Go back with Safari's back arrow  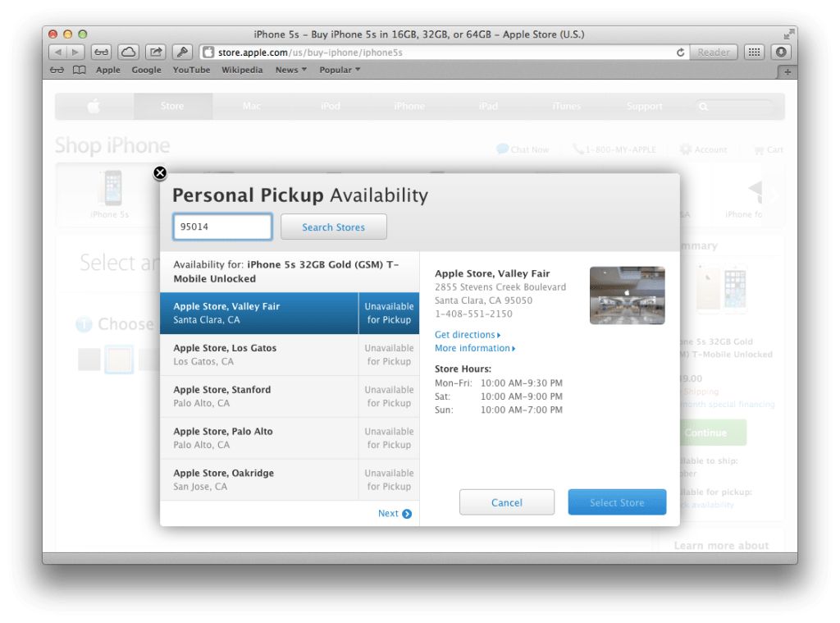[58, 52]
